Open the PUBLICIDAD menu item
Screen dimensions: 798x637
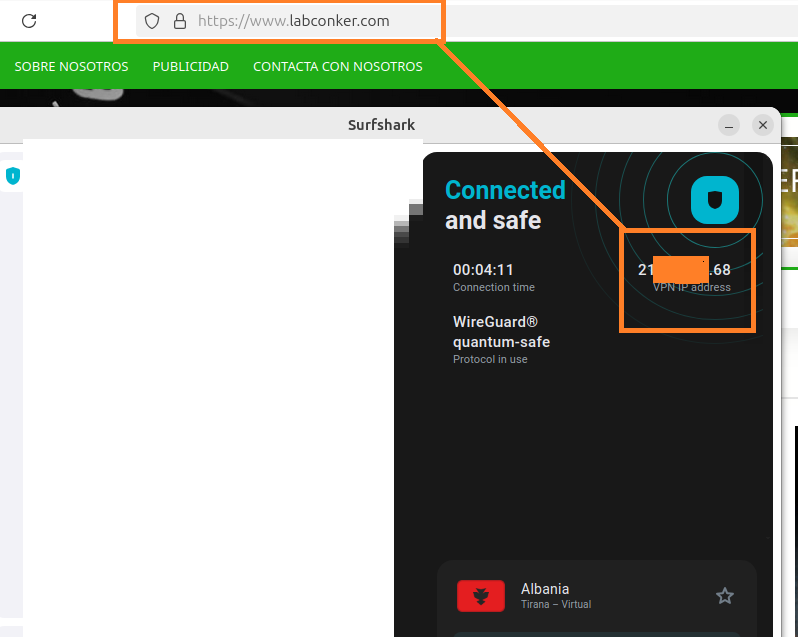coord(190,67)
